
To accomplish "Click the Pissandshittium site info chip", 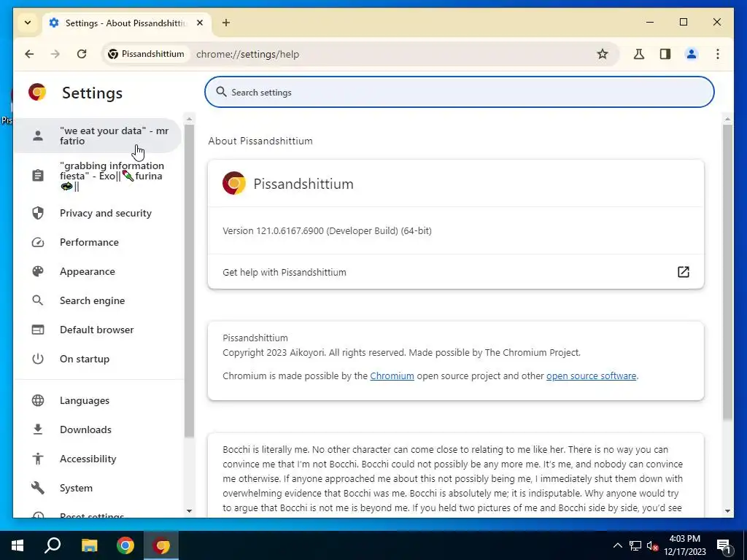I will [146, 54].
